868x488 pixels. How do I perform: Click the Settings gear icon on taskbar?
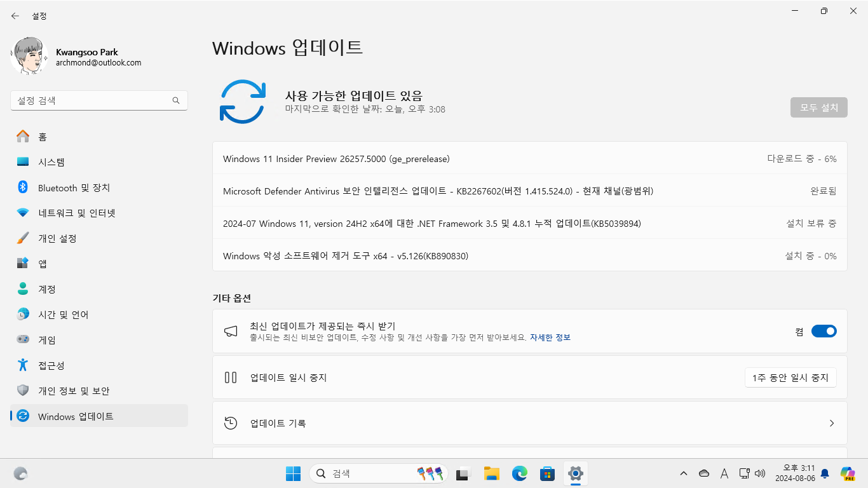576,473
